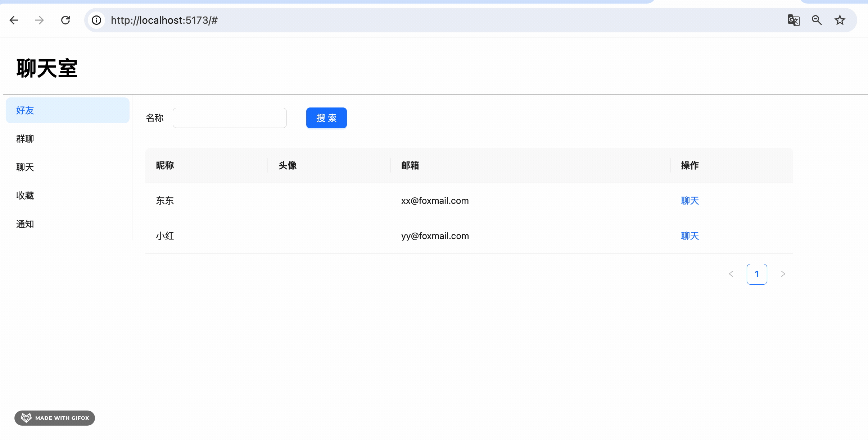The width and height of the screenshot is (868, 440).
Task: Open the zoom magnifier icon
Action: [817, 20]
